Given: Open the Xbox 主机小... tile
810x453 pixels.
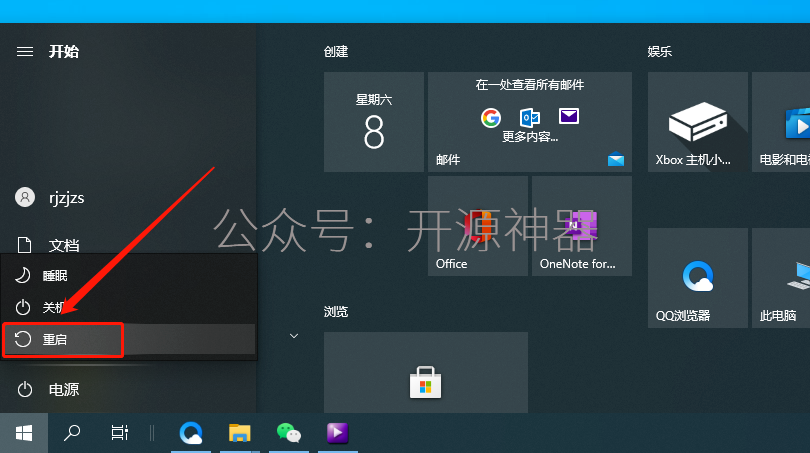Looking at the screenshot, I should coord(698,122).
